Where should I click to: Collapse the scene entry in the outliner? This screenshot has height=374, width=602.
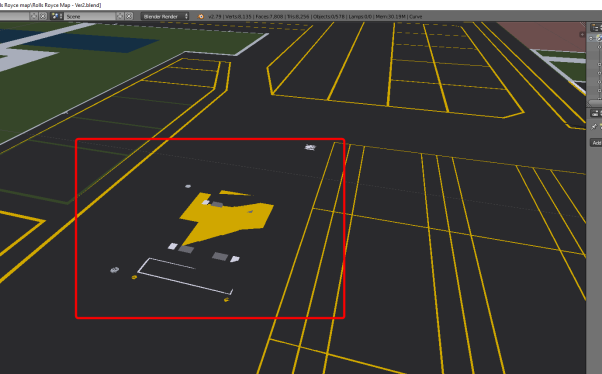[591, 38]
